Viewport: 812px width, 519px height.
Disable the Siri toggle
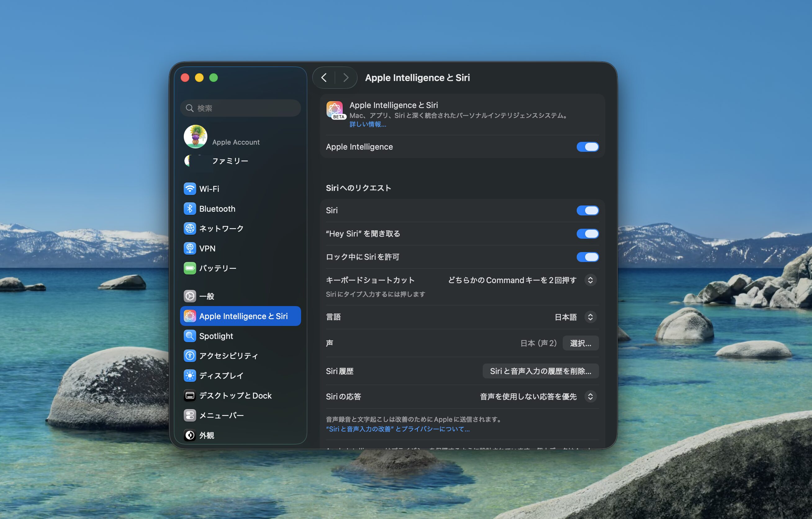pyautogui.click(x=587, y=210)
